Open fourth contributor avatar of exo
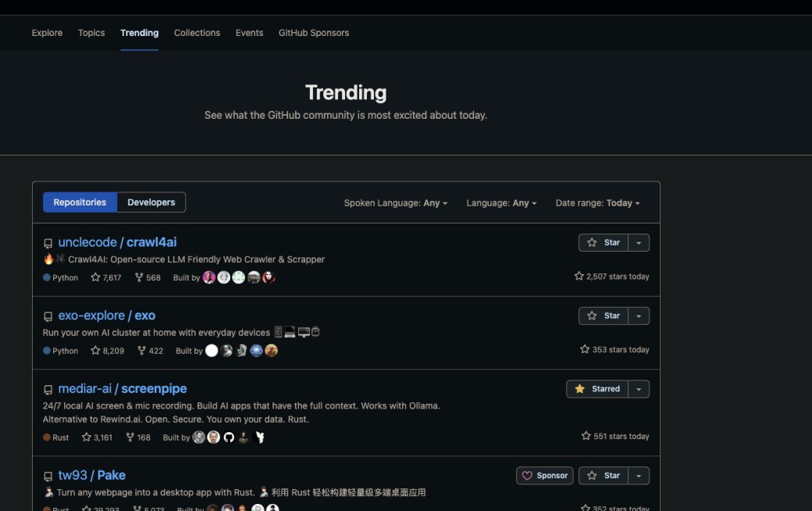 coord(256,350)
